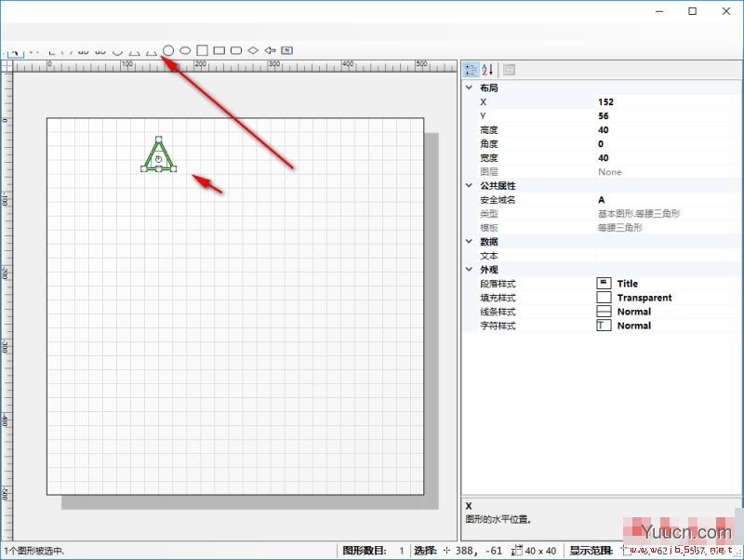Choose the diamond shape tool
The image size is (744, 560).
pos(253,50)
